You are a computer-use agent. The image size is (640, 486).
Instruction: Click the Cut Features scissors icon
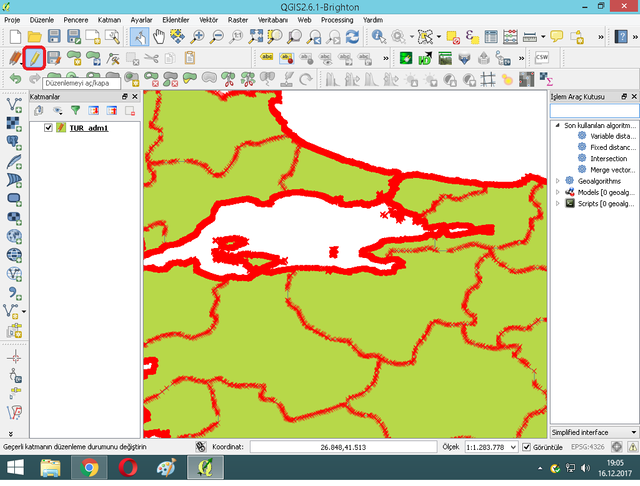151,59
